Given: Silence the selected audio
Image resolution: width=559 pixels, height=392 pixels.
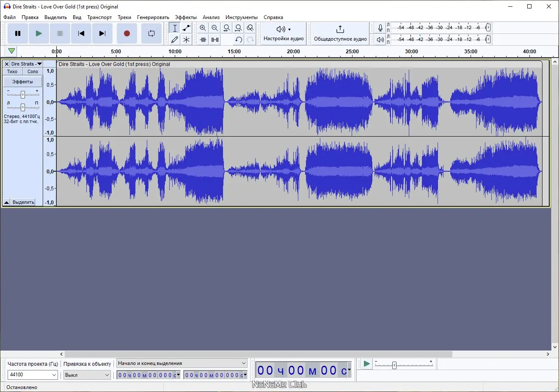Looking at the screenshot, I should point(215,39).
